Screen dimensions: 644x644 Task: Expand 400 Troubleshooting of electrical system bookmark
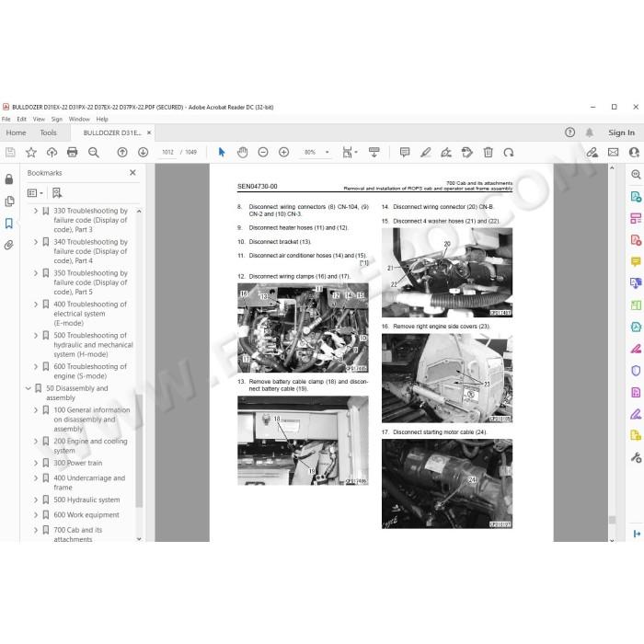tap(36, 305)
